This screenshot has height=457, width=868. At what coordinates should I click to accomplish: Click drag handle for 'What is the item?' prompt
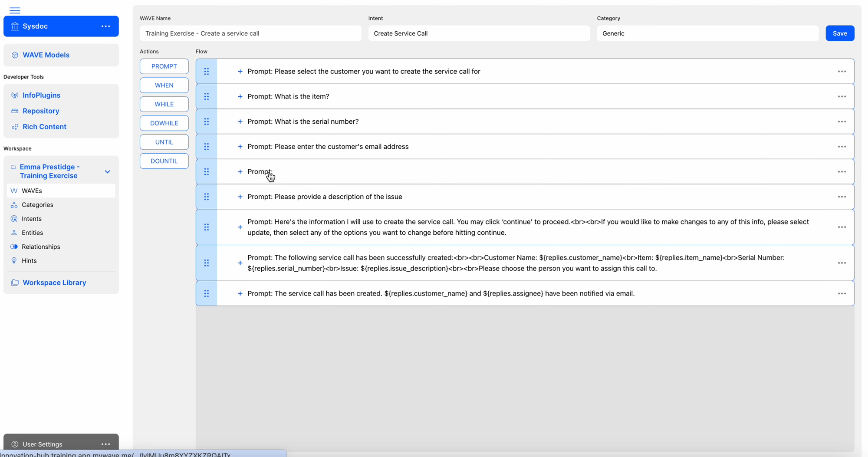[207, 96]
